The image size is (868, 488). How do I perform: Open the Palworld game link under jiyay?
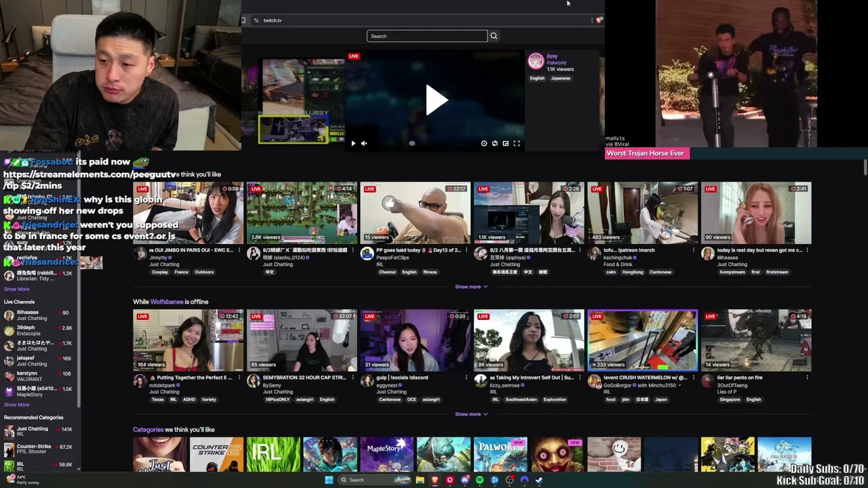point(556,63)
